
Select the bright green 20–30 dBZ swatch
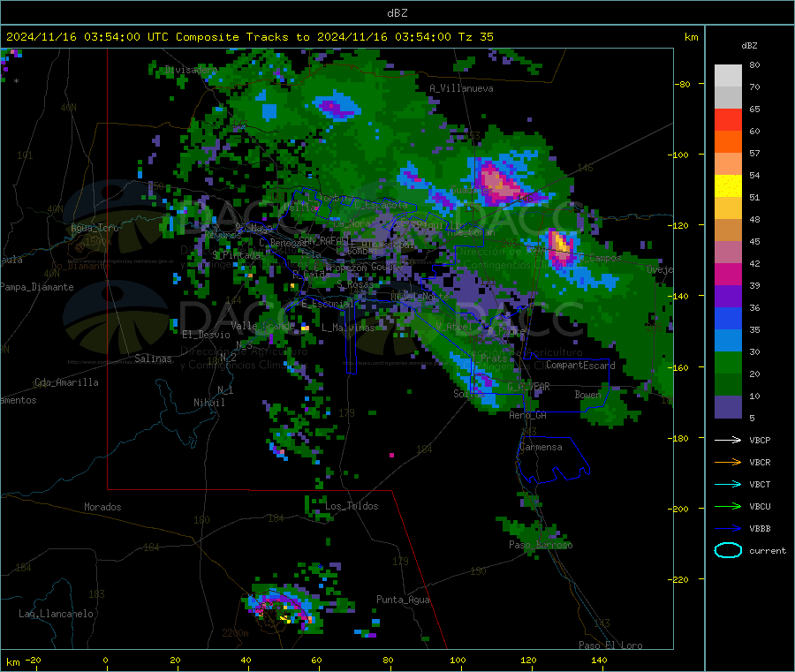click(x=728, y=362)
